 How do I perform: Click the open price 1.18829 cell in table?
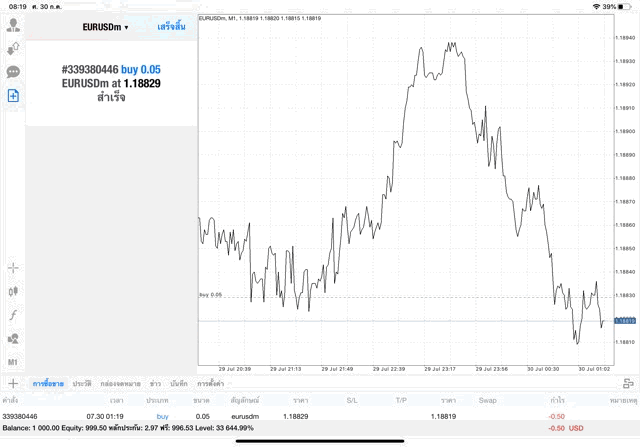pos(296,416)
